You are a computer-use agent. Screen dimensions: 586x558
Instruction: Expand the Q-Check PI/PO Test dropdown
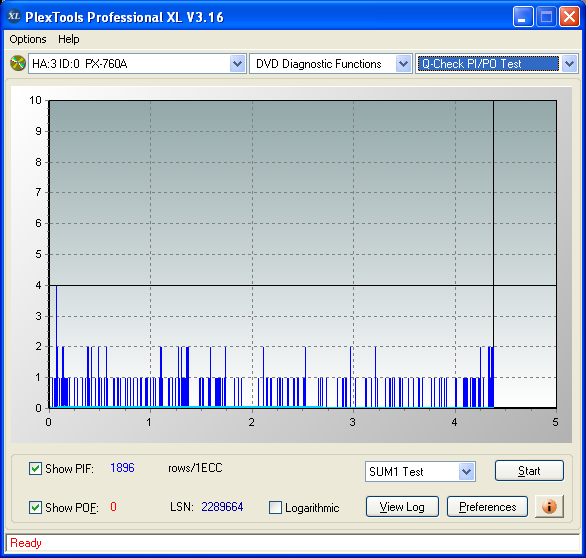pos(569,64)
